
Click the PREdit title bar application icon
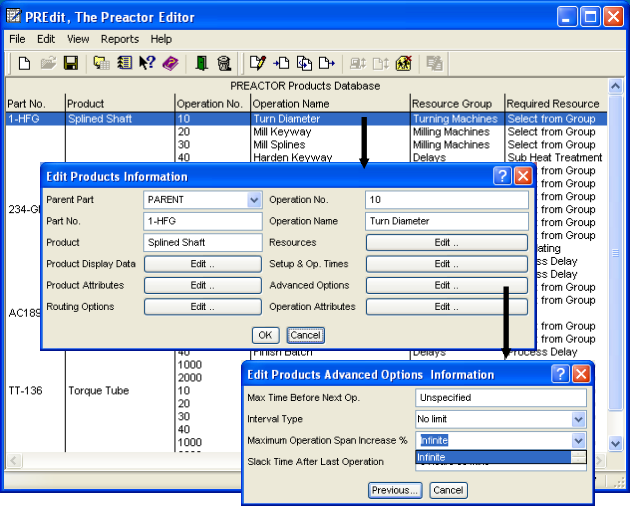[14, 16]
